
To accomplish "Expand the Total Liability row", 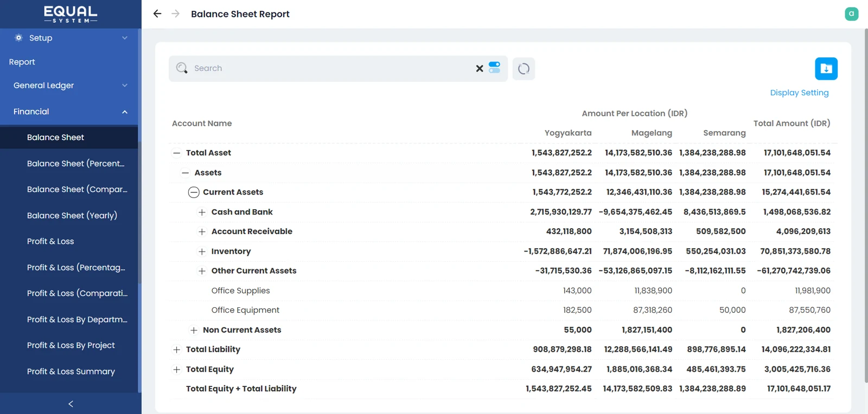I will (x=176, y=350).
